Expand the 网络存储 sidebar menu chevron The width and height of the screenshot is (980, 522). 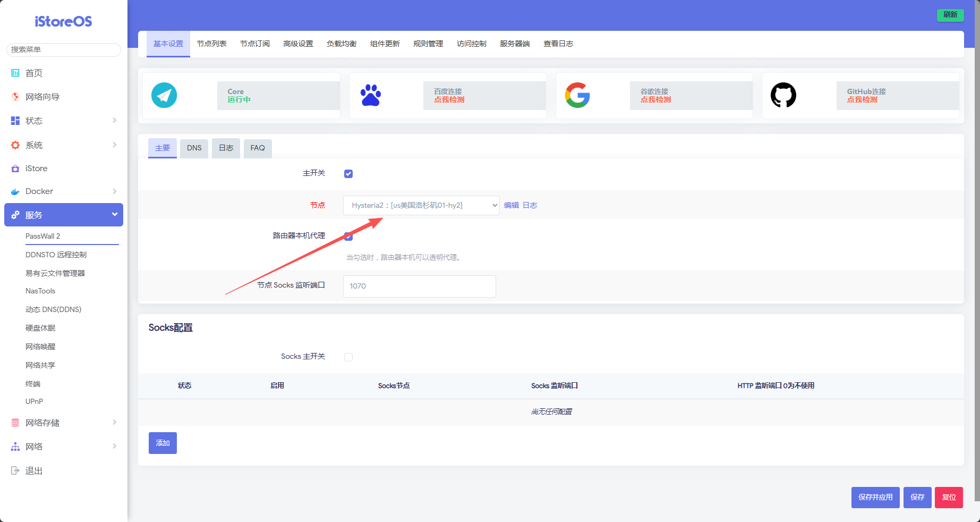(x=115, y=422)
